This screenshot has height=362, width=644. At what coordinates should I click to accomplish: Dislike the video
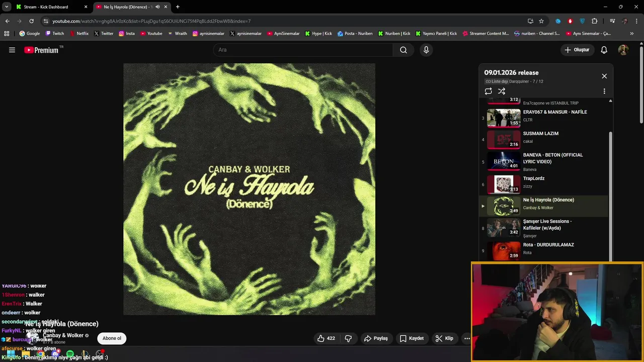click(x=348, y=338)
